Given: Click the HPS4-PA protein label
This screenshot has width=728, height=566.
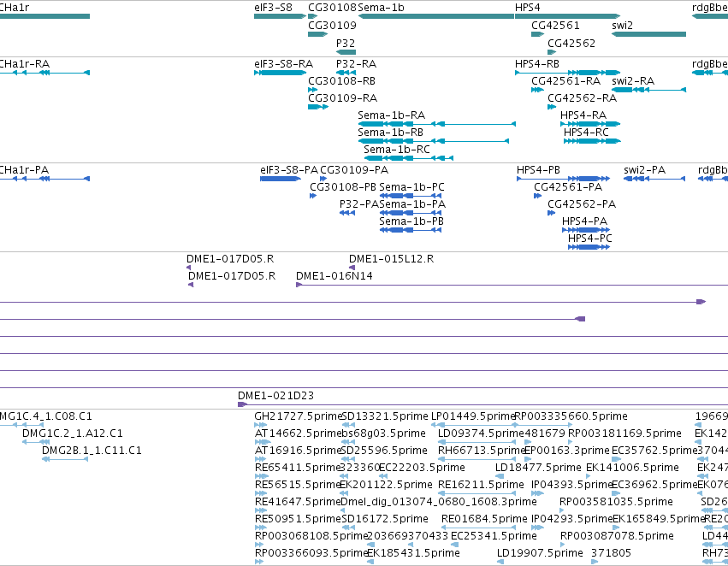Looking at the screenshot, I should (584, 221).
